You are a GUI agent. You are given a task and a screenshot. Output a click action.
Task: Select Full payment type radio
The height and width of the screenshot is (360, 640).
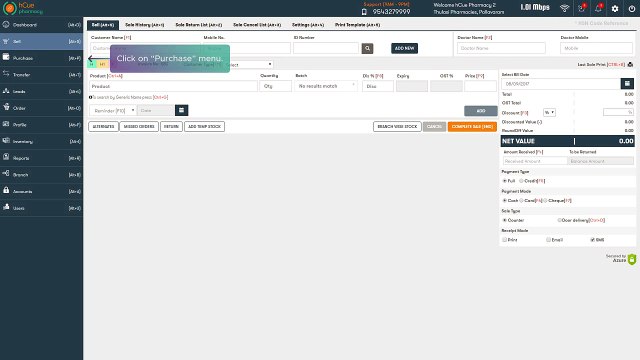coord(504,181)
